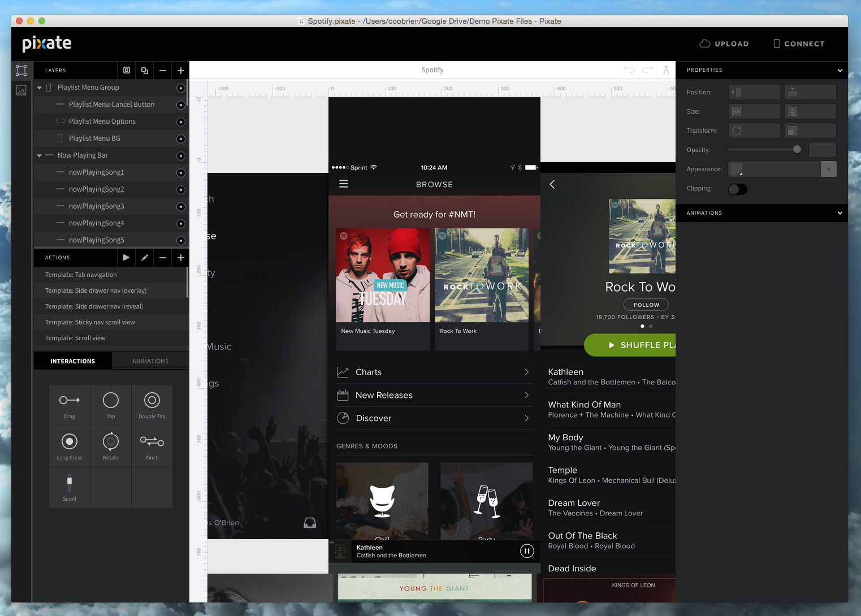
Task: Select the Long Press interaction
Action: [x=70, y=442]
